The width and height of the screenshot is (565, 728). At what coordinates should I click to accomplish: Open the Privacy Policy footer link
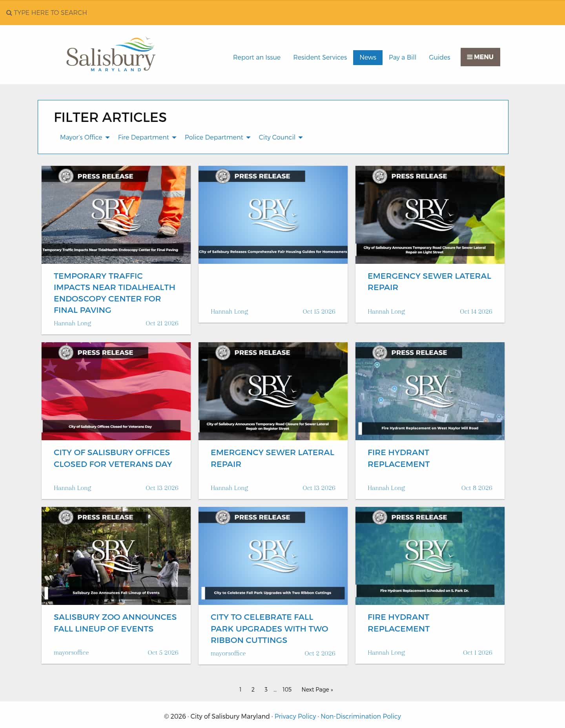(x=295, y=716)
